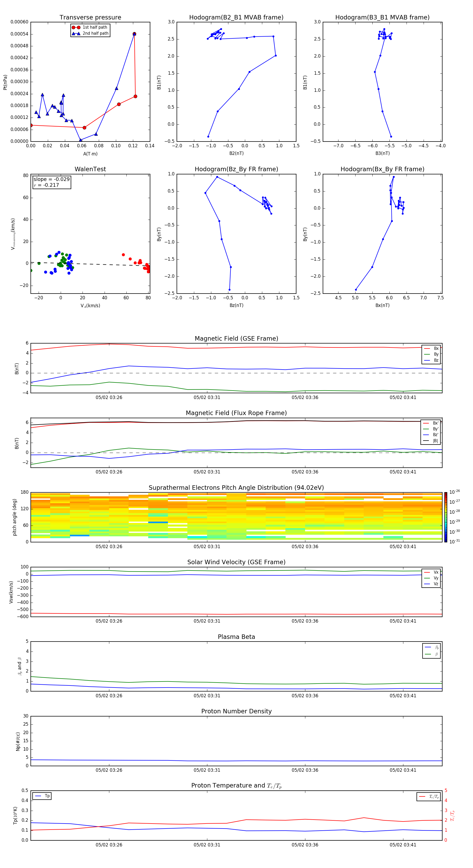This screenshot has width=473, height=868.
Task: Click the 'Hodogram(B3_B1 MVAB frame)' title
Action: point(382,18)
